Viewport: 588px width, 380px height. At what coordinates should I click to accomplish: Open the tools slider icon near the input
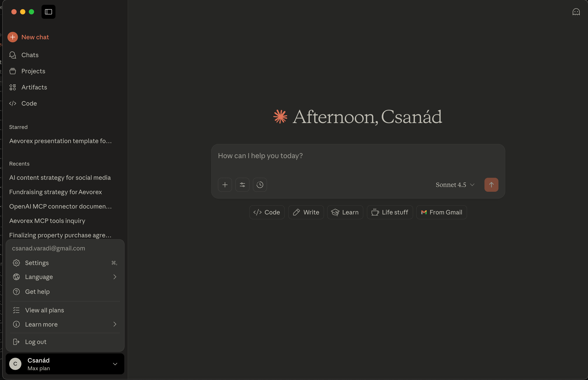pos(242,185)
